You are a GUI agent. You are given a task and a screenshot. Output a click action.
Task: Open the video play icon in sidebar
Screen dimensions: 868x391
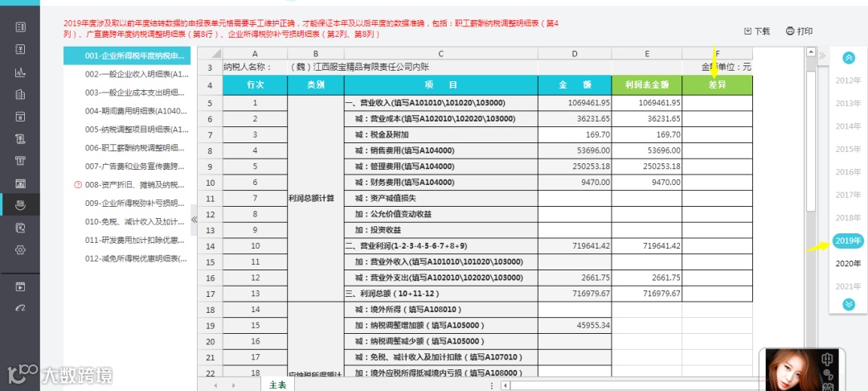pos(20,286)
